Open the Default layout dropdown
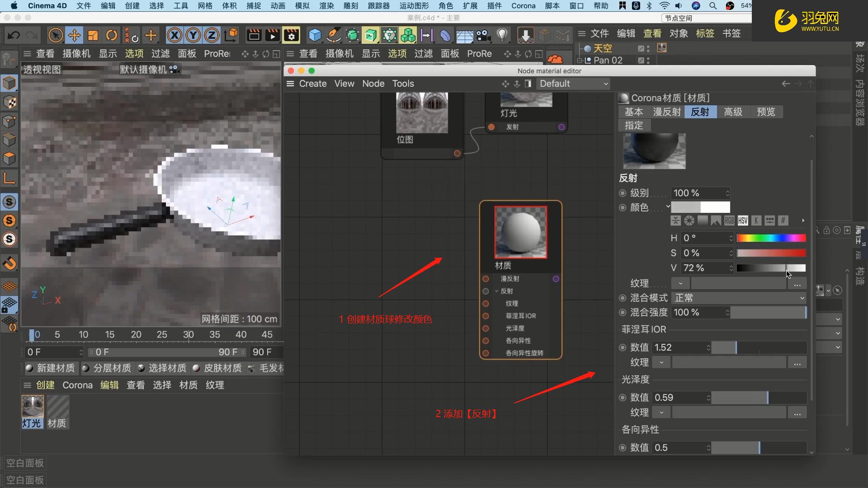Viewport: 868px width, 488px height. point(573,84)
